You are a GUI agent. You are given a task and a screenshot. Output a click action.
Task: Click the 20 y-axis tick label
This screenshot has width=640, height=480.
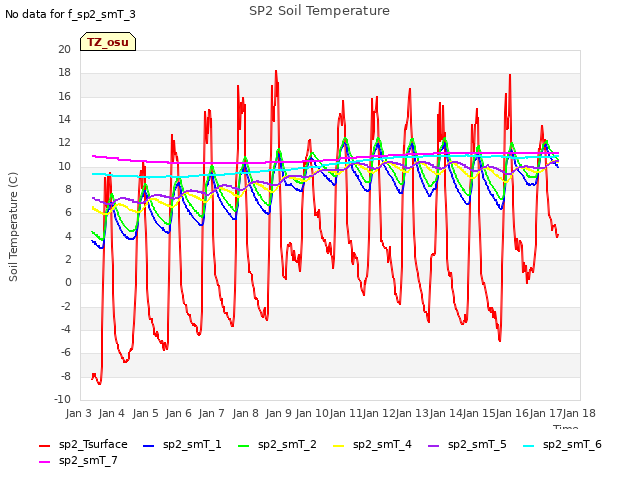64,49
